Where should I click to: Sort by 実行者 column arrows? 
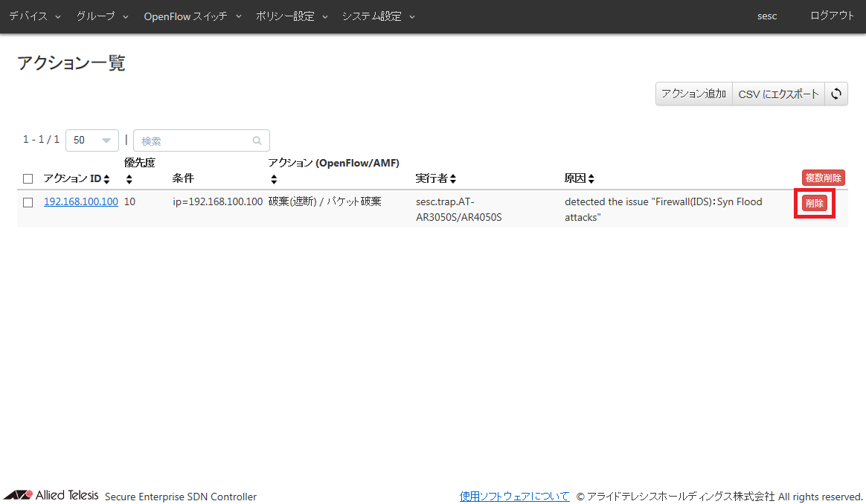click(452, 179)
